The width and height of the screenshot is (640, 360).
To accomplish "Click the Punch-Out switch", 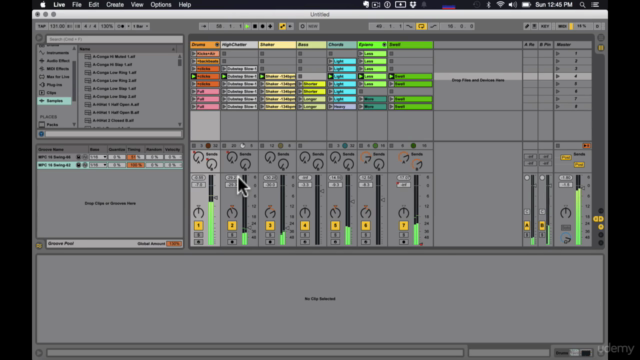I will click(x=433, y=26).
